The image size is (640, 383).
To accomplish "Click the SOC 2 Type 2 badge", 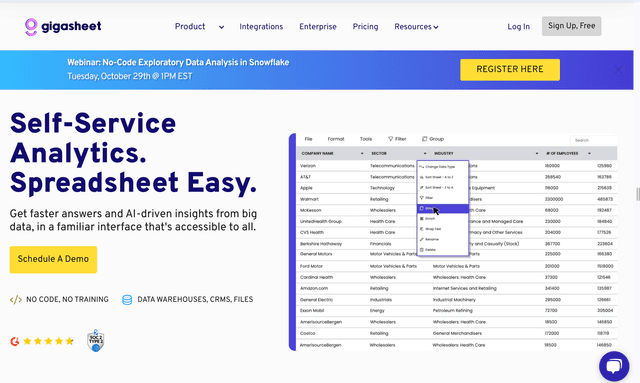I will click(96, 341).
